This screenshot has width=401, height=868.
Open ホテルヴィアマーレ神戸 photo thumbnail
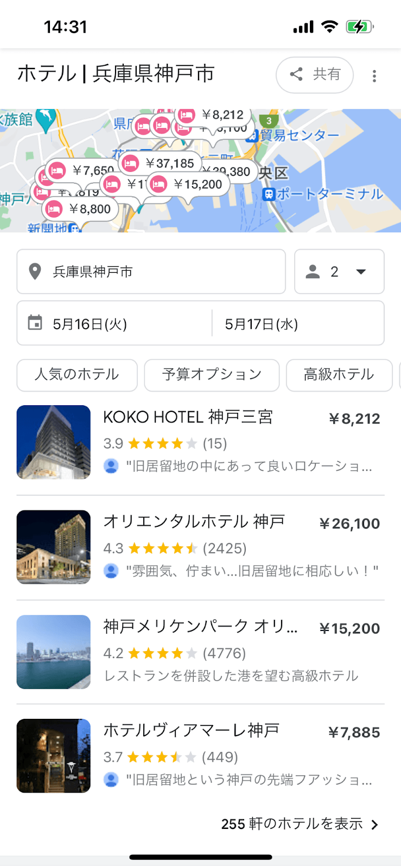coord(54,756)
